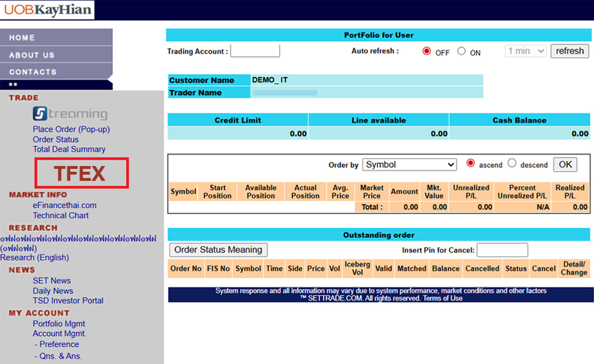Click the Order No column header
Image resolution: width=594 pixels, height=364 pixels.
186,269
